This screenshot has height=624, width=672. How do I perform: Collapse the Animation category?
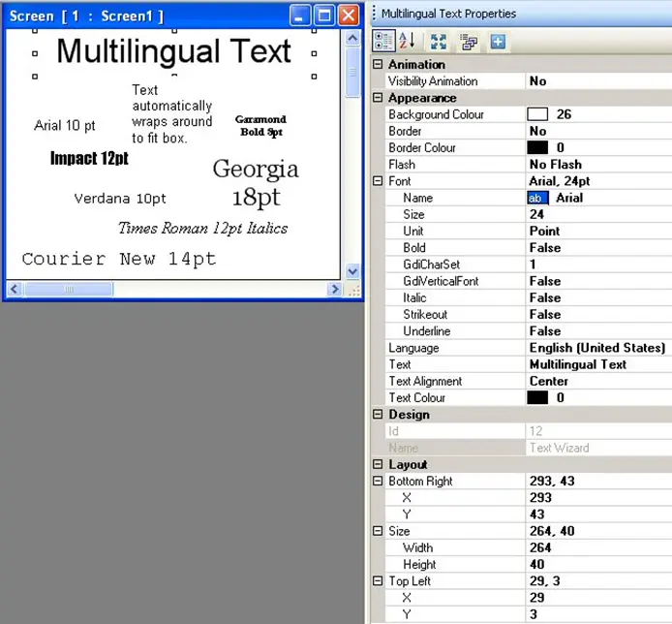tap(378, 64)
